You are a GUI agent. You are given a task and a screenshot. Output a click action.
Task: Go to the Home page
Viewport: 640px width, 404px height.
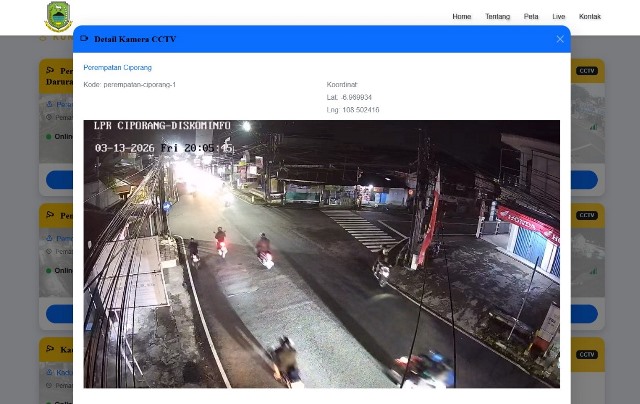[461, 17]
